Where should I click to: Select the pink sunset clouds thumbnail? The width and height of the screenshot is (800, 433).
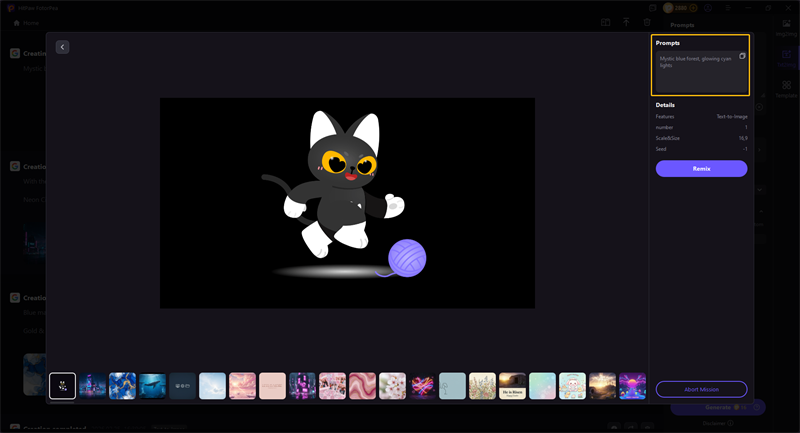pos(242,386)
